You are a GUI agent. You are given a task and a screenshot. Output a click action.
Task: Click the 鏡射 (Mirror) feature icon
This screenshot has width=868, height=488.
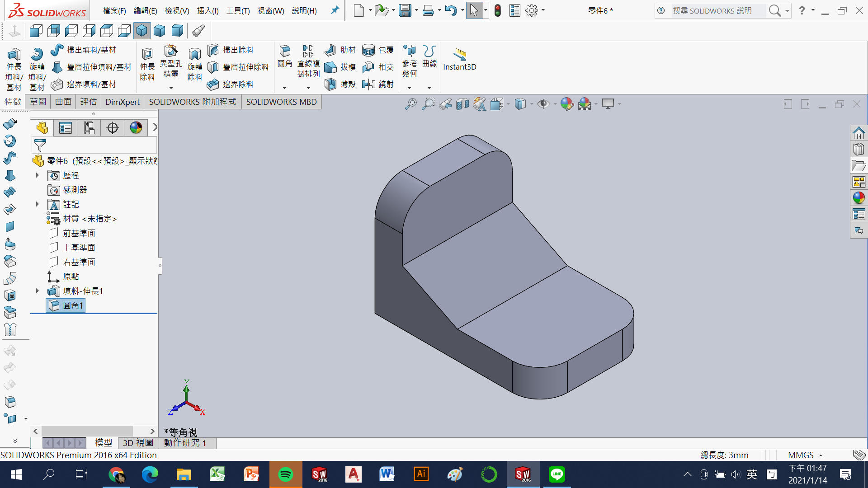[x=369, y=84]
